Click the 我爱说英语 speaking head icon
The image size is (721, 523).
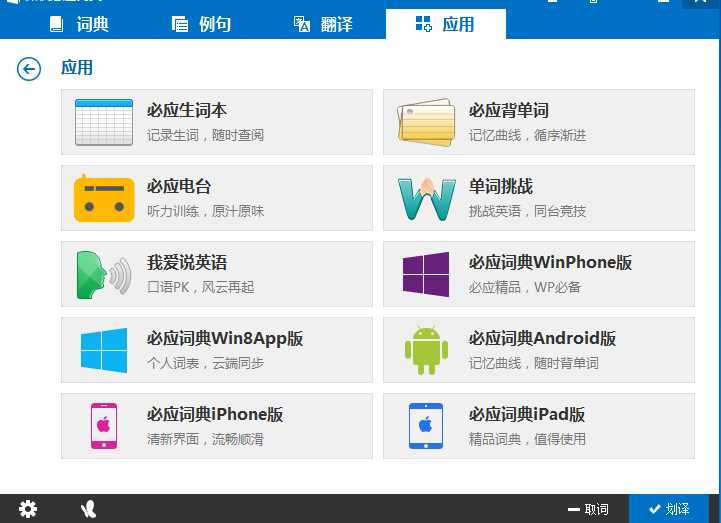coord(104,275)
